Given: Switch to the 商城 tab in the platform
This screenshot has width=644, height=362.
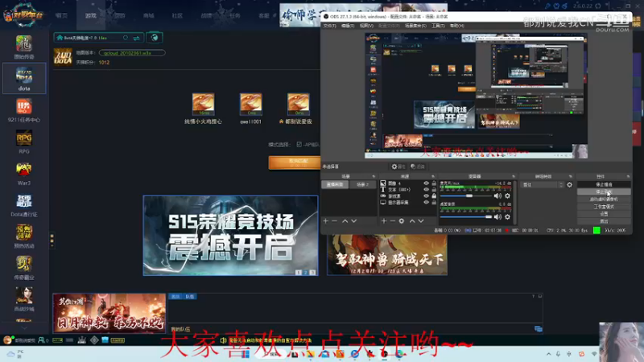Looking at the screenshot, I should (149, 15).
